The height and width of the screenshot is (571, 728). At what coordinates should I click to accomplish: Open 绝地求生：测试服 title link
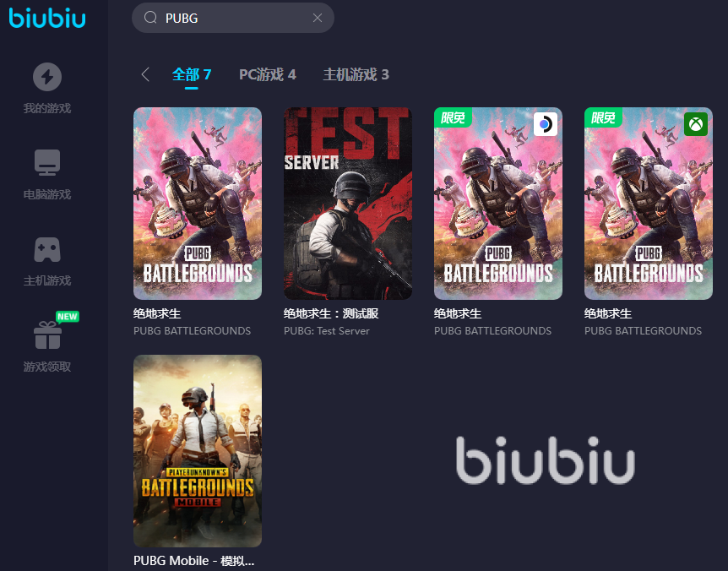pyautogui.click(x=331, y=314)
